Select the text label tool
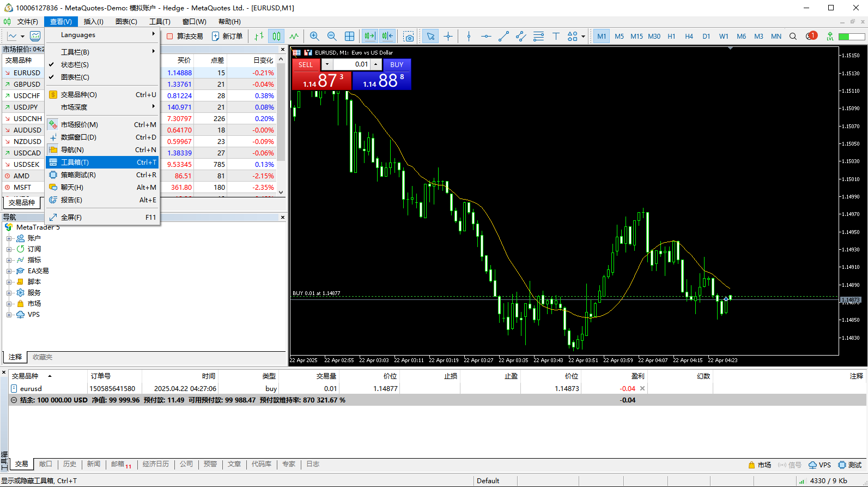Screen dimensions: 868x487 tap(556, 36)
